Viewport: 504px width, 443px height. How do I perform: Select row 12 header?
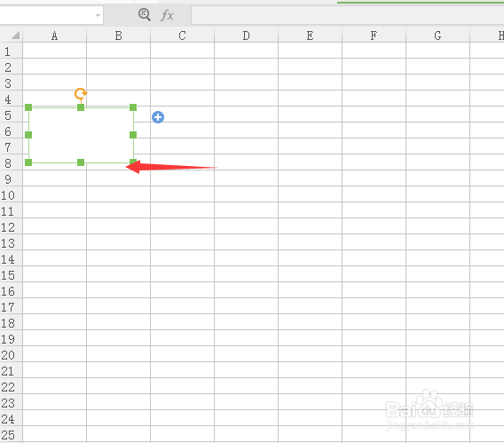click(x=11, y=226)
